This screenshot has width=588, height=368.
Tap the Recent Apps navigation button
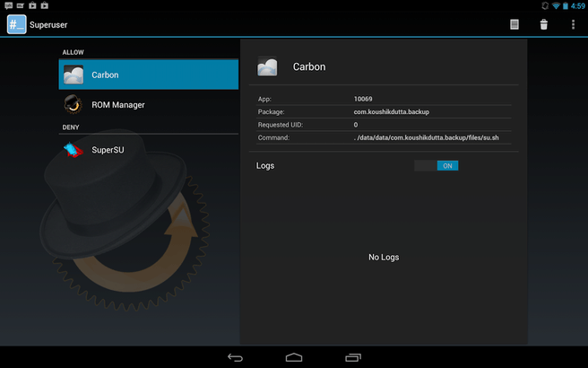tap(352, 357)
